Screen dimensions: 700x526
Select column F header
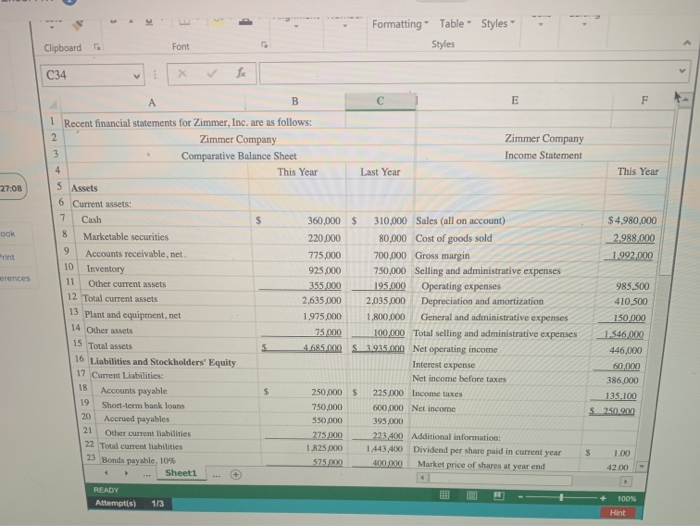tap(644, 100)
